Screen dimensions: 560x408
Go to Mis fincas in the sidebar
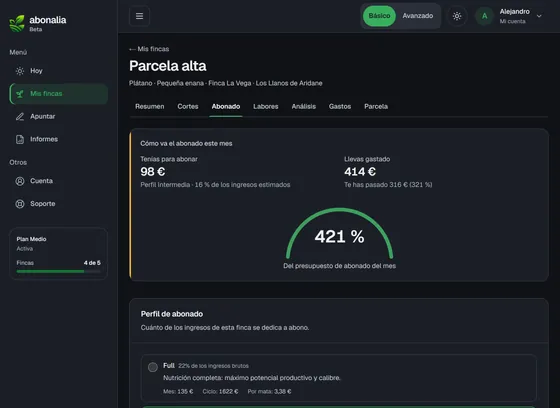tap(59, 94)
